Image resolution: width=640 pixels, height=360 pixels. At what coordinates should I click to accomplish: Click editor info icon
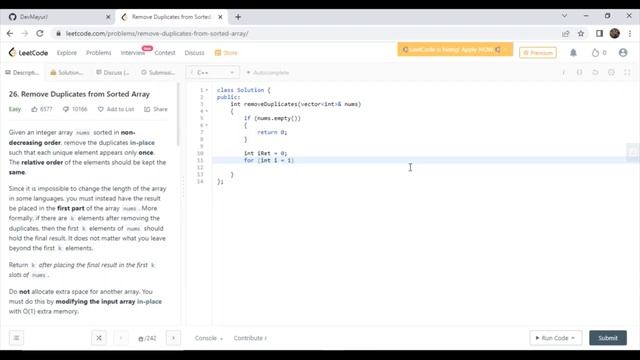pos(564,72)
